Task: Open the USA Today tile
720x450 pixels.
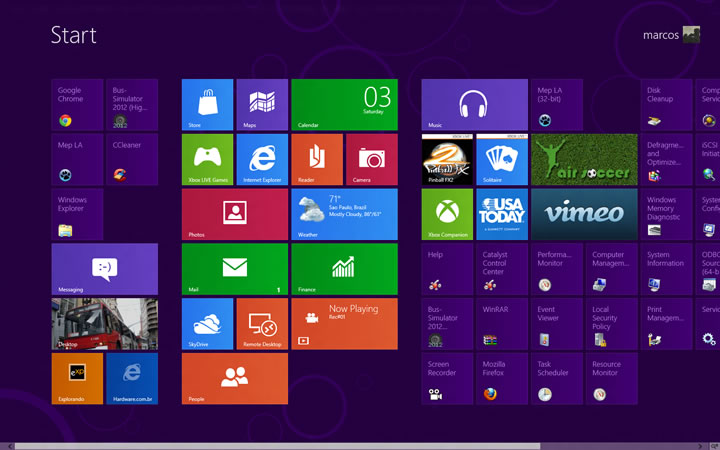Action: [x=502, y=214]
